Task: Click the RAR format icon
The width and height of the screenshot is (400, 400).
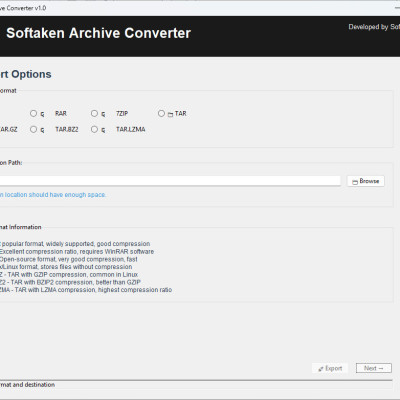Action: tap(42, 114)
